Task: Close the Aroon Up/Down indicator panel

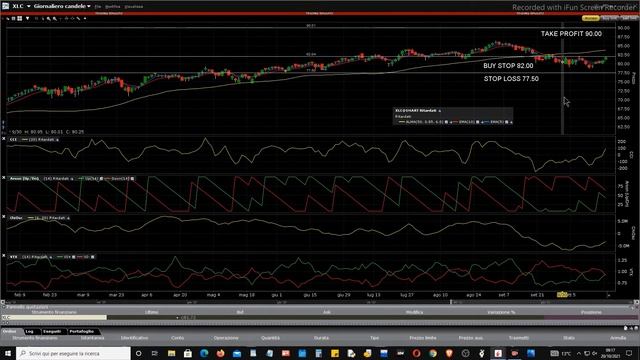Action: pyautogui.click(x=4, y=178)
